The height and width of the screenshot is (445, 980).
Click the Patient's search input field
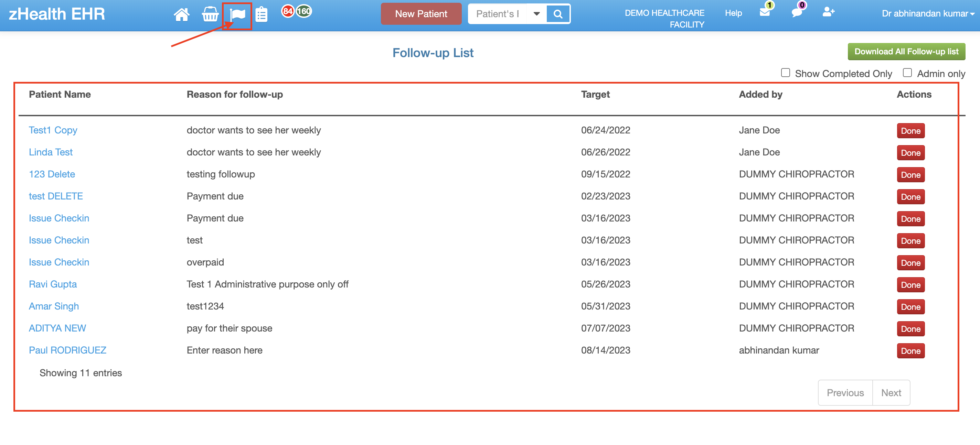[497, 14]
